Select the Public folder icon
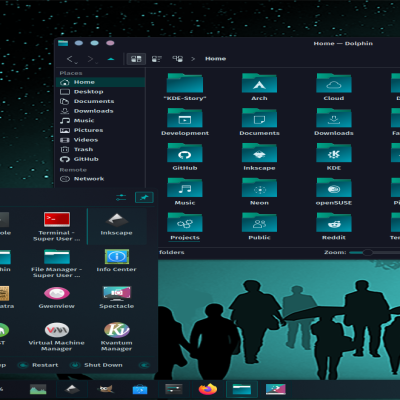Screen dimensions: 400x400 259,222
